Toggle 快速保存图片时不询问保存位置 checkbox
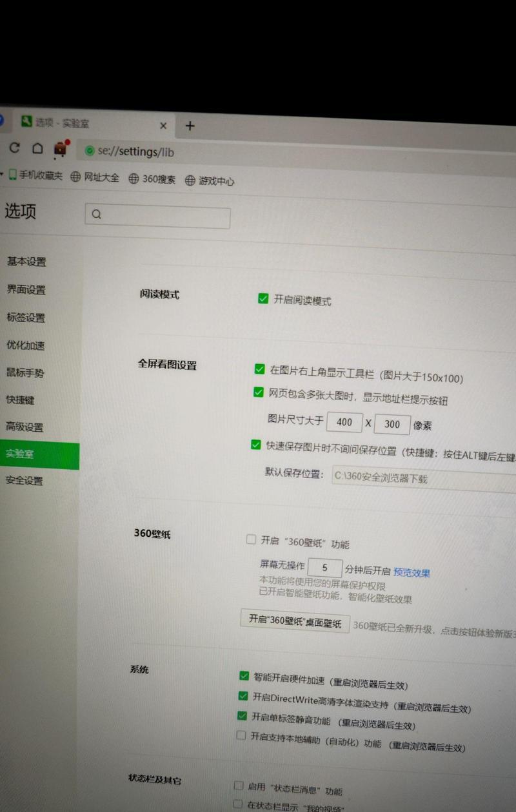 (x=255, y=445)
